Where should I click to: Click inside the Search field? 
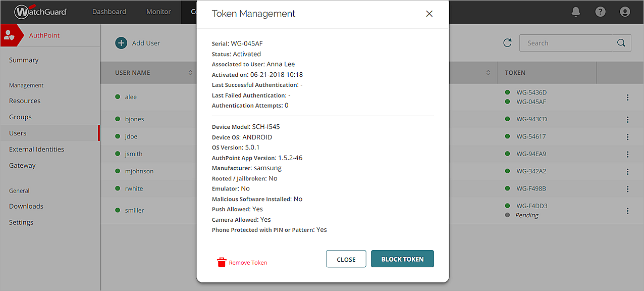coord(565,43)
